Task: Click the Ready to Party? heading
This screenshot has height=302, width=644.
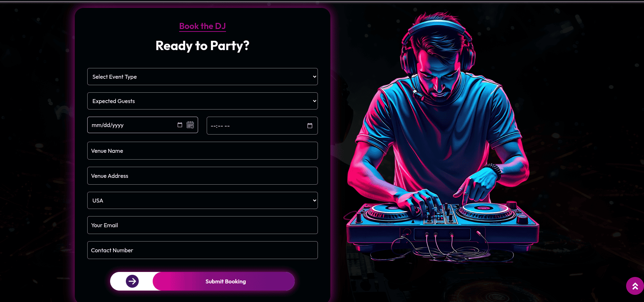Action: [202, 46]
